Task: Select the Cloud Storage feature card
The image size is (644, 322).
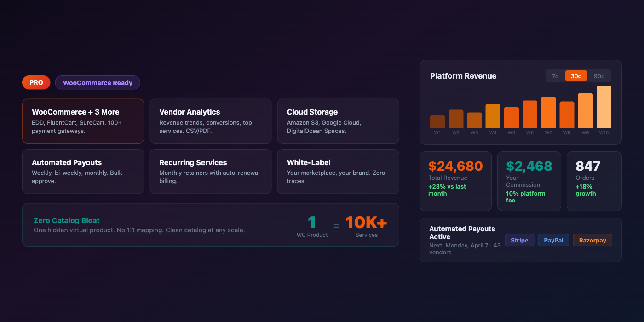Action: (x=338, y=121)
